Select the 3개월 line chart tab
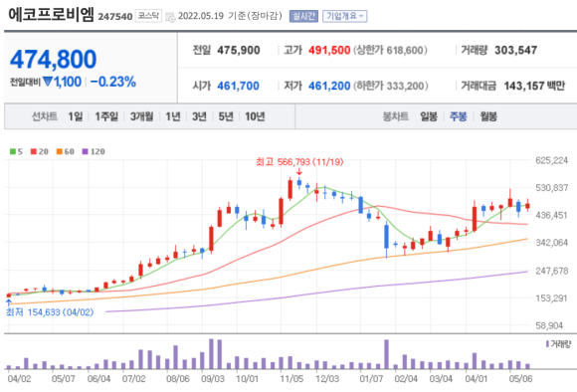577x392 pixels. (141, 116)
